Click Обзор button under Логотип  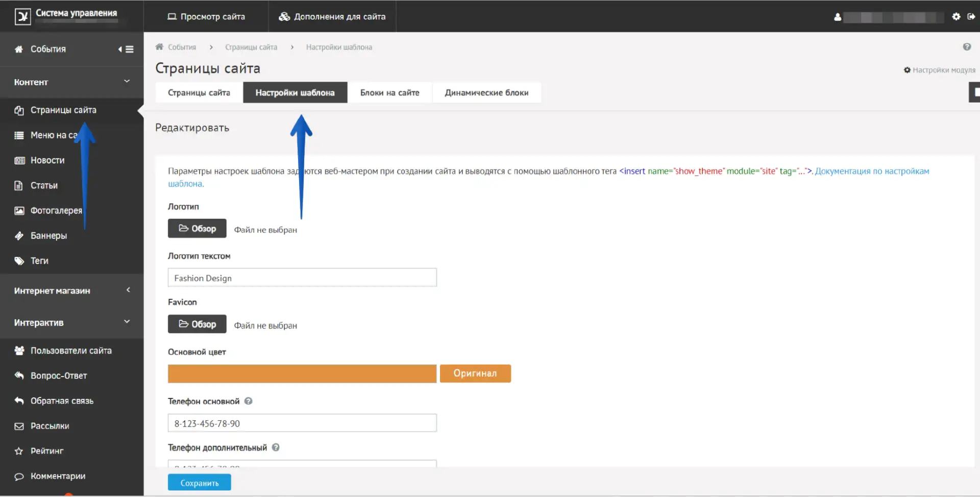click(x=197, y=229)
